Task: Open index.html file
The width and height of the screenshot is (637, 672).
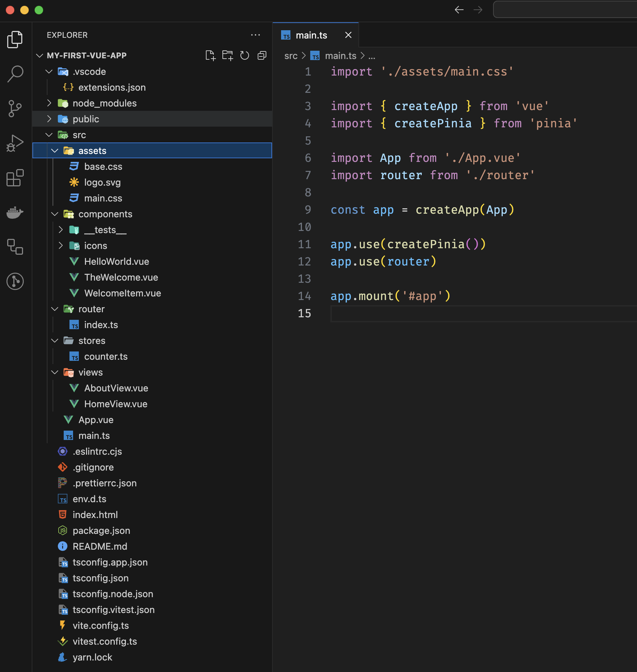Action: coord(152,515)
